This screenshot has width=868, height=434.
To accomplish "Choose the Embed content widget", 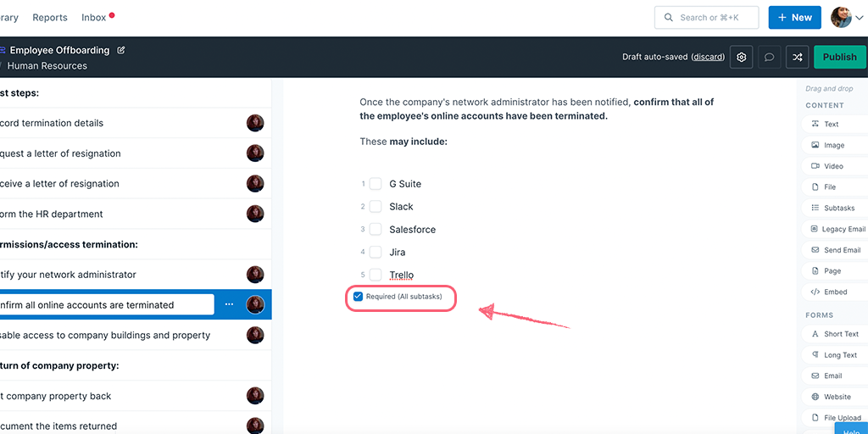I will [x=835, y=292].
